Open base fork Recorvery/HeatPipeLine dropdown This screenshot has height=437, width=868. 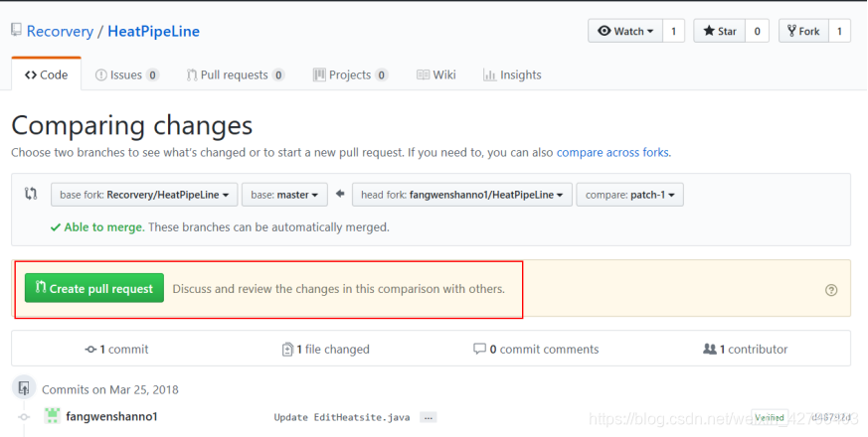point(144,195)
